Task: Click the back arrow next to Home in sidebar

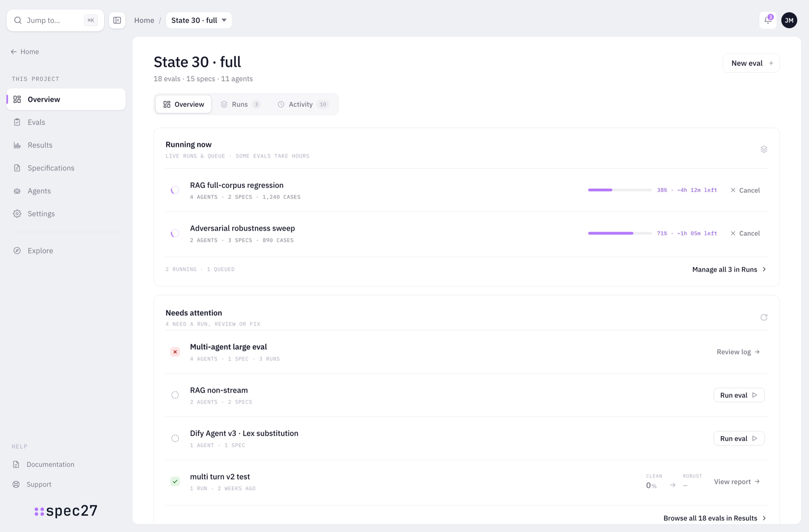Action: coord(14,52)
